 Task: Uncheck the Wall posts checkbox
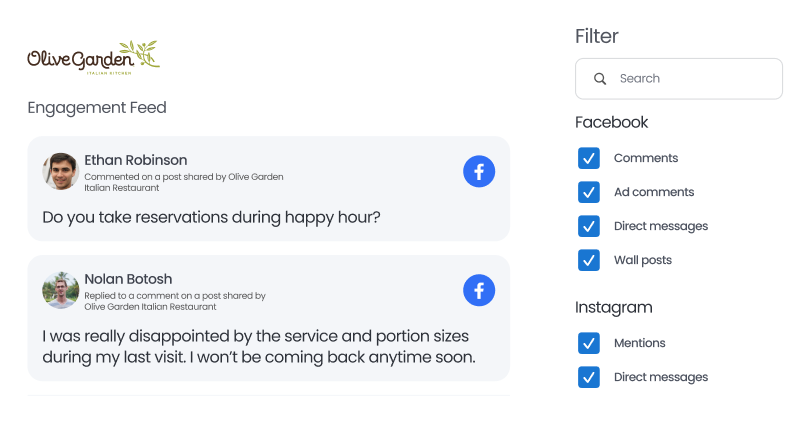(589, 260)
